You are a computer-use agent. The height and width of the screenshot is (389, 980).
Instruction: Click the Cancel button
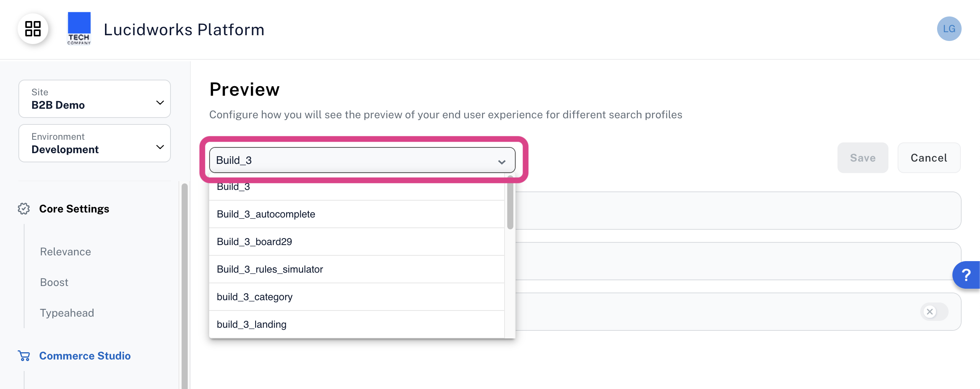pos(929,158)
